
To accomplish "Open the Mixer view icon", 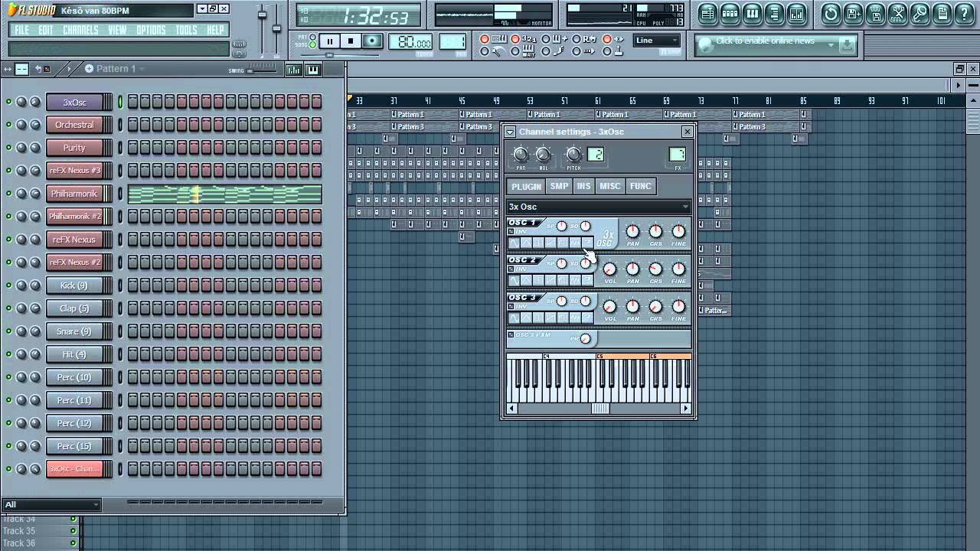I will tap(797, 13).
